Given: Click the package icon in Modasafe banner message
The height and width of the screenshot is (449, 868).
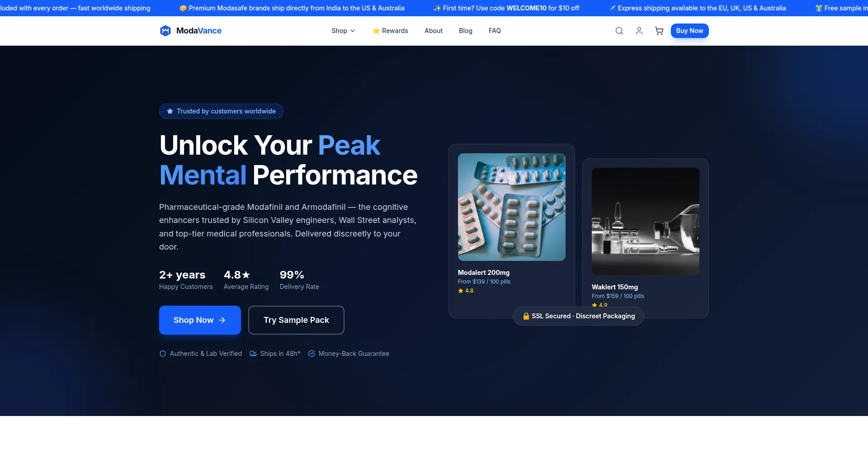Looking at the screenshot, I should tap(183, 8).
